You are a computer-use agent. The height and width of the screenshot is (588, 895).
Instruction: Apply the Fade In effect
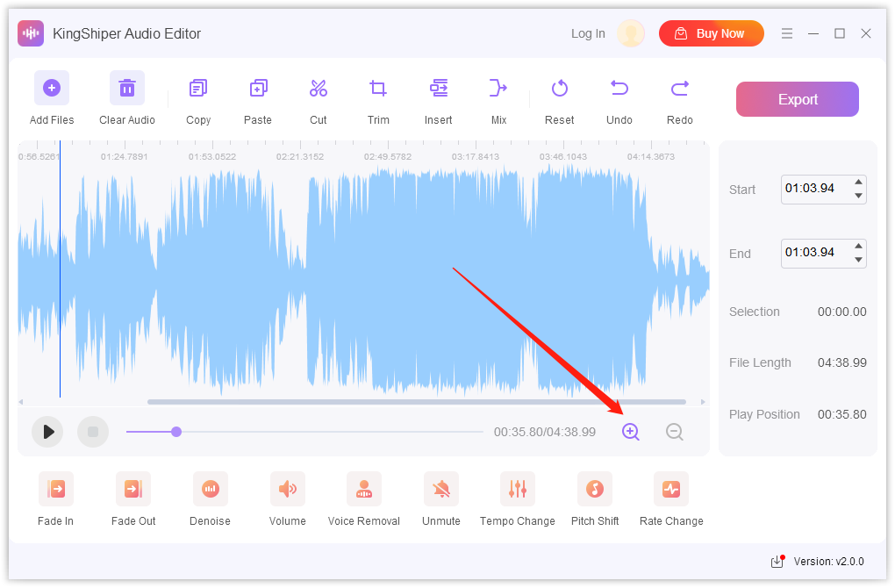pos(56,489)
